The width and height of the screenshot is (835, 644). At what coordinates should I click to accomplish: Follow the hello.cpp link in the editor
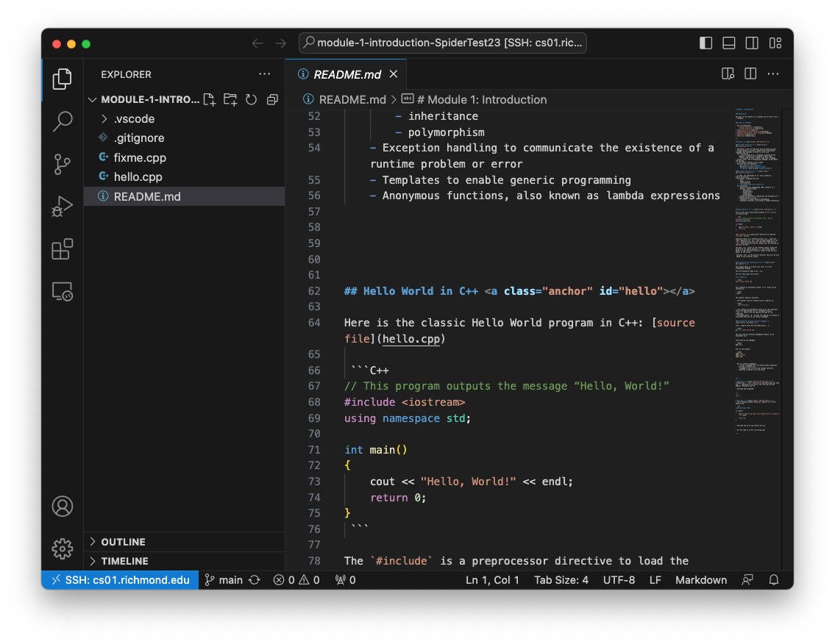pyautogui.click(x=411, y=338)
